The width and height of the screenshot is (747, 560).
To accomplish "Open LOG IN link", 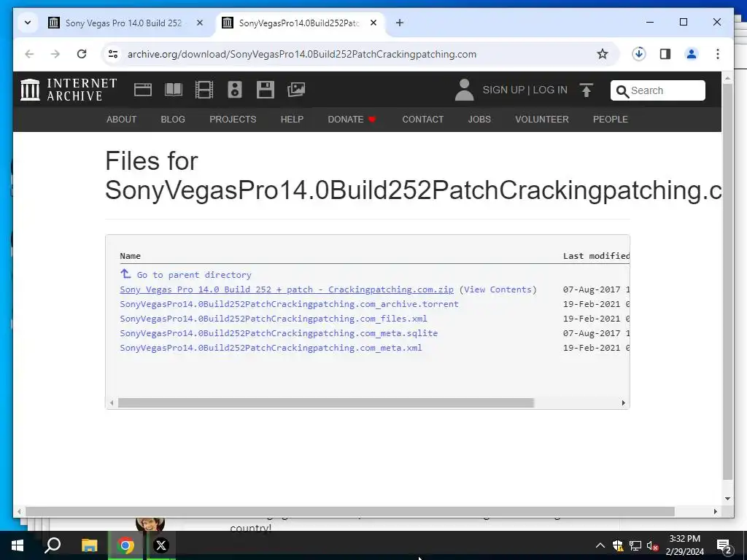I will point(550,90).
